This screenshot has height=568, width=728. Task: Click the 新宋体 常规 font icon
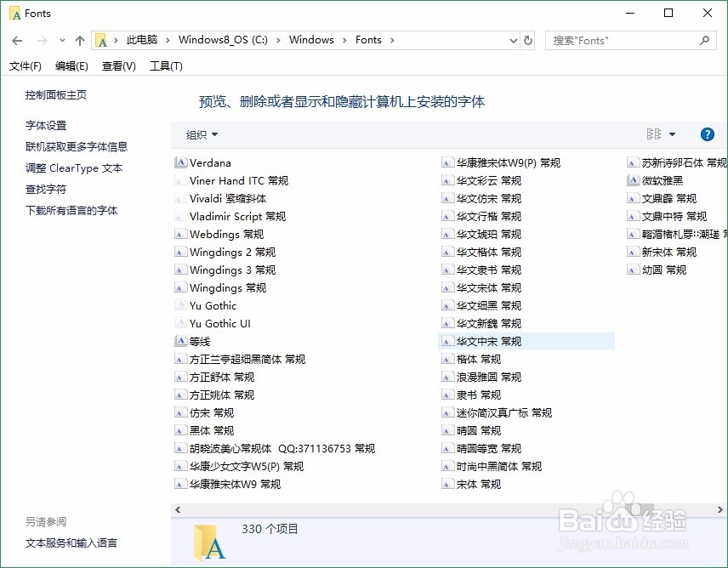(633, 252)
